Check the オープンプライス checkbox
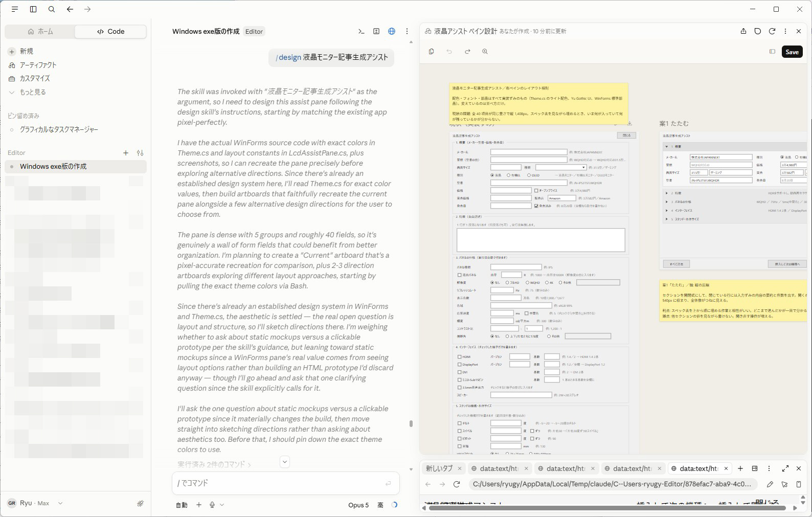The image size is (812, 517). pyautogui.click(x=536, y=190)
